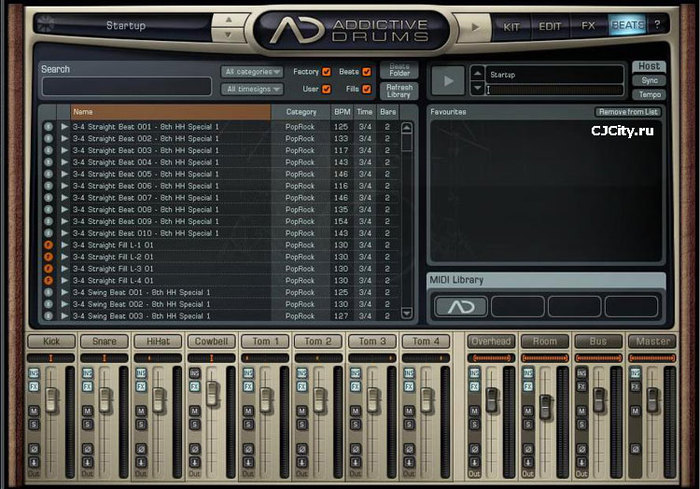The height and width of the screenshot is (489, 700).
Task: Click the separate output arrow on Tom 4 channel
Action: point(409,462)
